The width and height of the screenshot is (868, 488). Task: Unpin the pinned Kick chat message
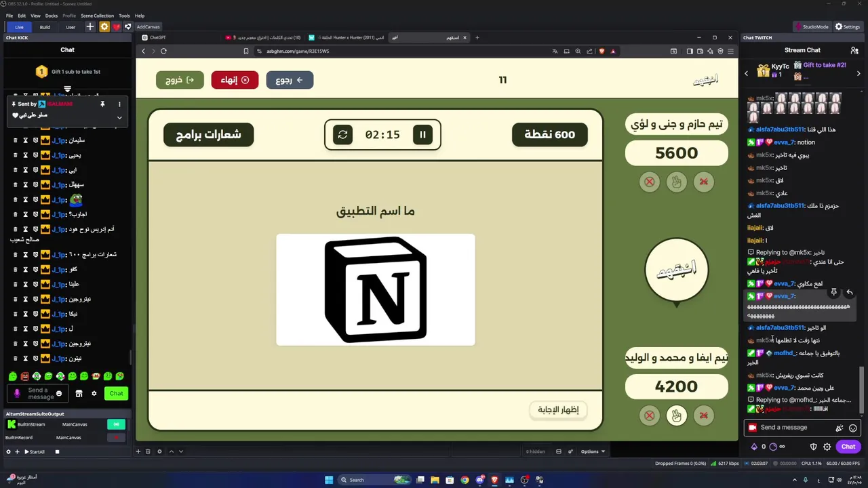tap(102, 104)
